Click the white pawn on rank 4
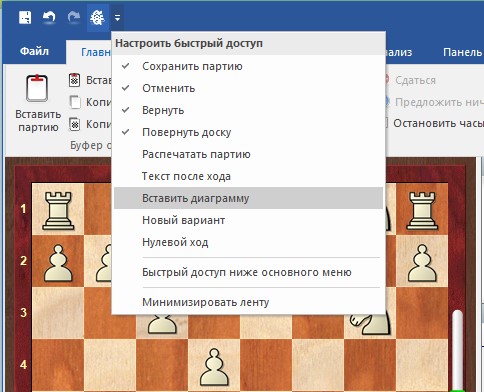 pyautogui.click(x=214, y=367)
